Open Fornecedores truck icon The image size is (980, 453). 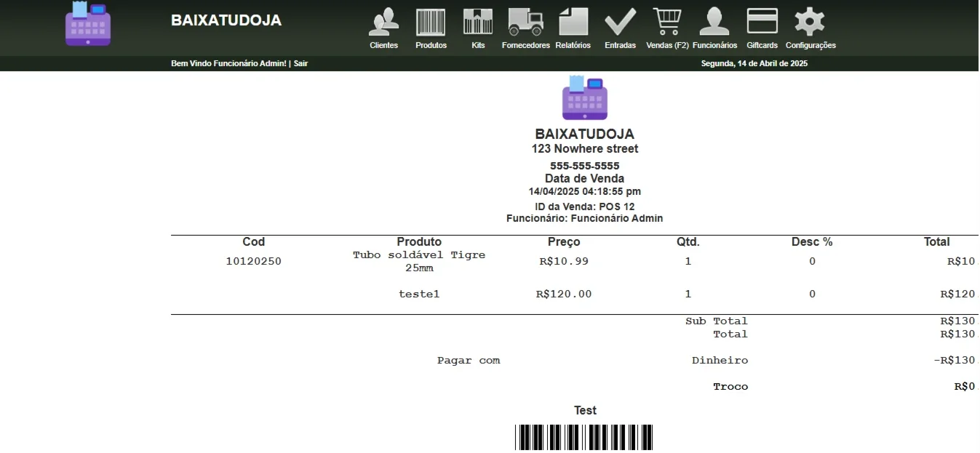click(525, 22)
